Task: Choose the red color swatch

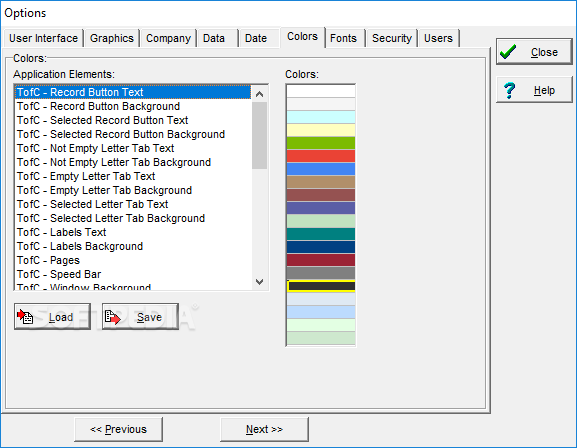Action: click(x=321, y=156)
